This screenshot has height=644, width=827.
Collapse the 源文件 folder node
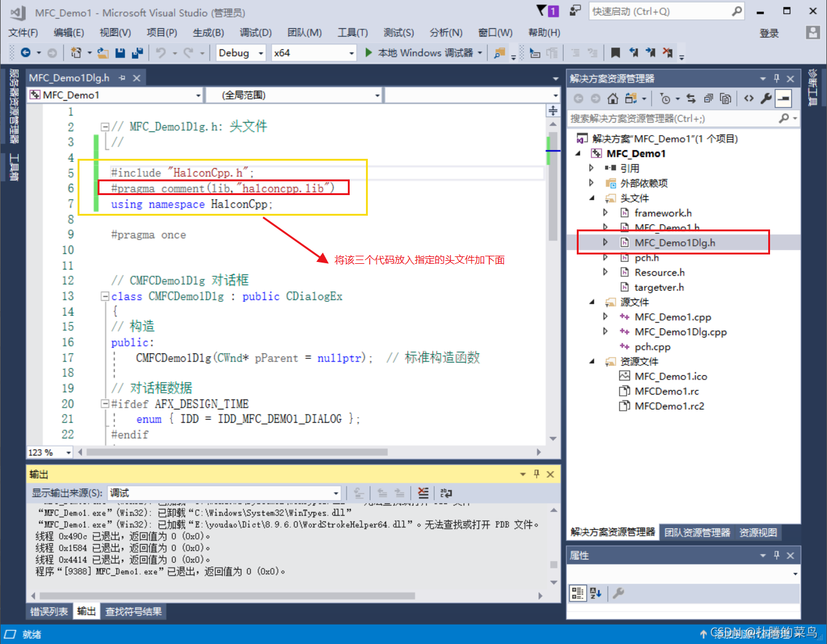[591, 302]
